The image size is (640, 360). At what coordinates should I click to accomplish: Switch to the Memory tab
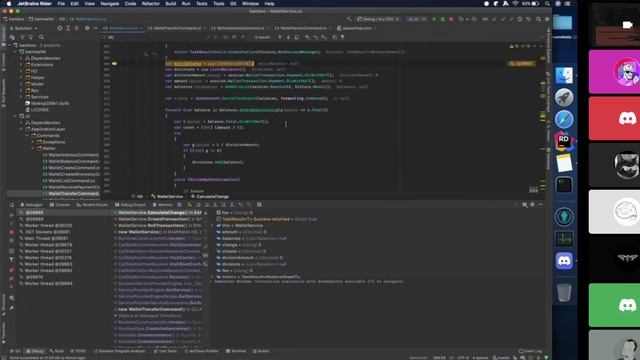coord(162,205)
